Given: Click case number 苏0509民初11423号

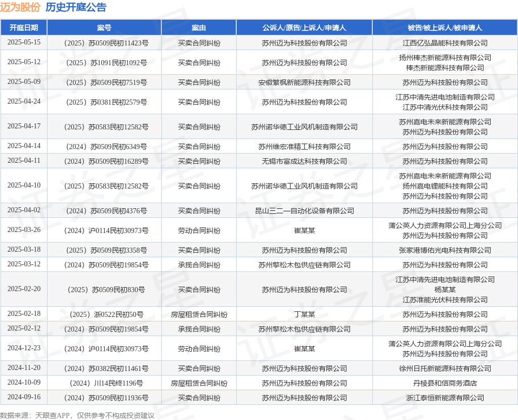Looking at the screenshot, I should coord(118,43).
